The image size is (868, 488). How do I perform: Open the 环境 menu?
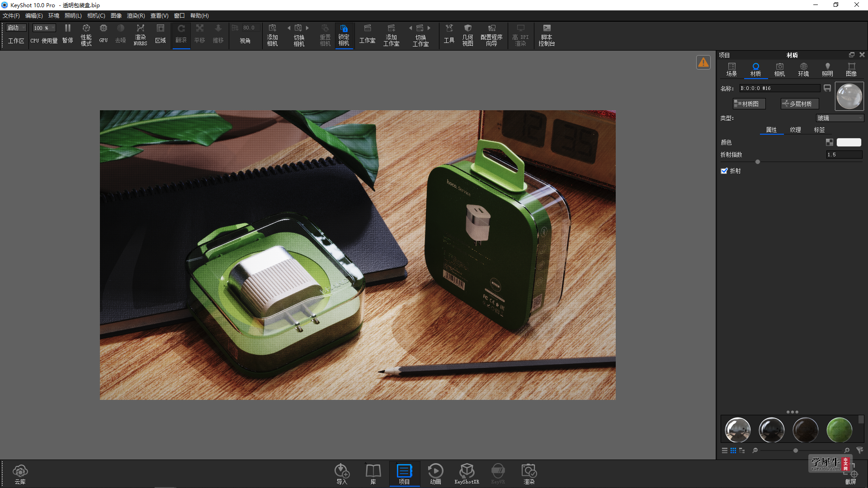(x=54, y=16)
